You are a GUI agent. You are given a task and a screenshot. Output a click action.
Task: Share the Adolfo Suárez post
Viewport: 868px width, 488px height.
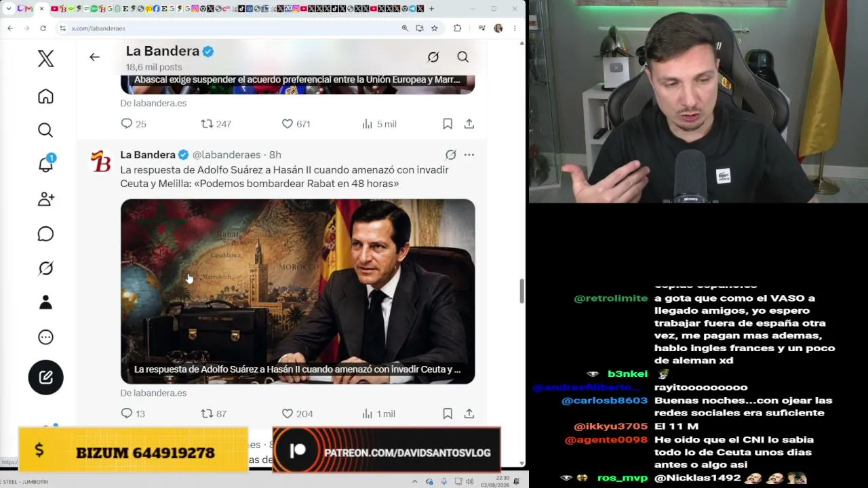tap(469, 413)
